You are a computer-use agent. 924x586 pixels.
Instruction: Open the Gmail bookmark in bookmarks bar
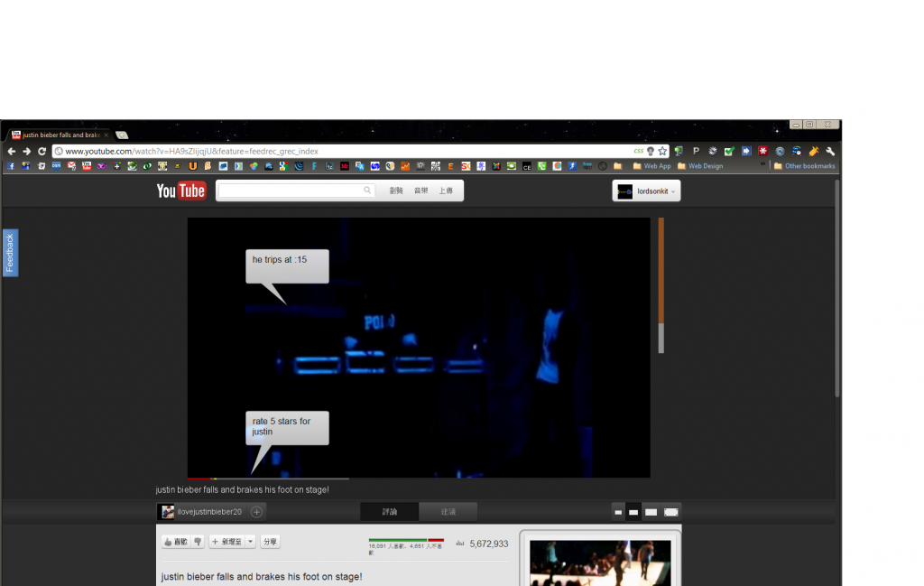[71, 166]
